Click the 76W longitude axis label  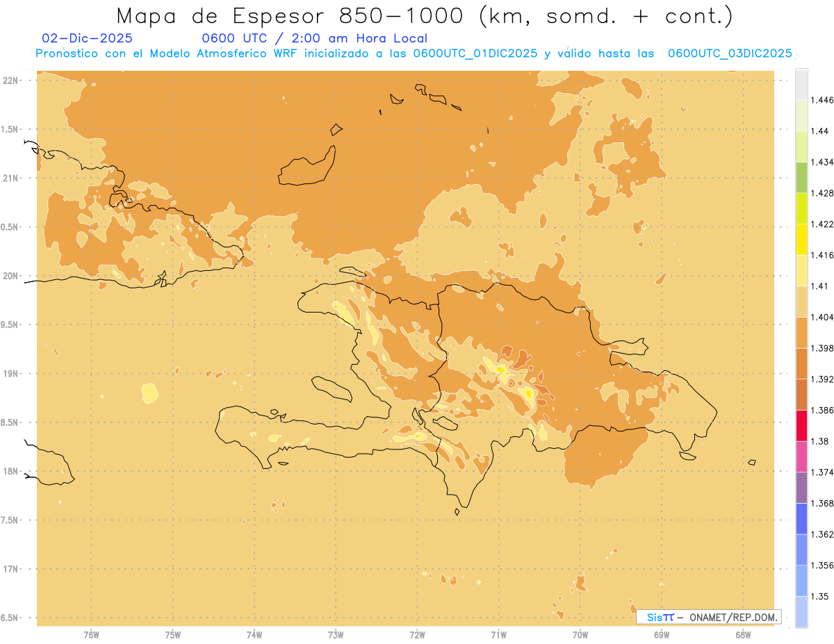tap(91, 634)
